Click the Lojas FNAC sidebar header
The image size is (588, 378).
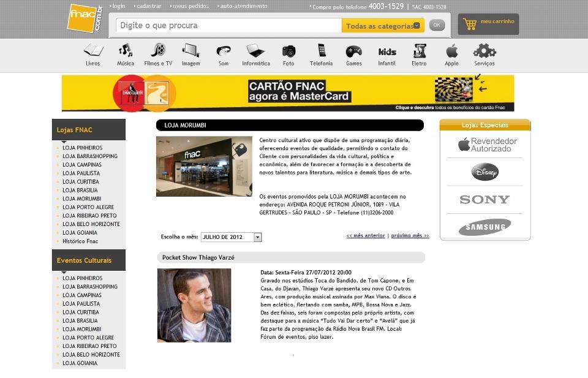pyautogui.click(x=89, y=130)
